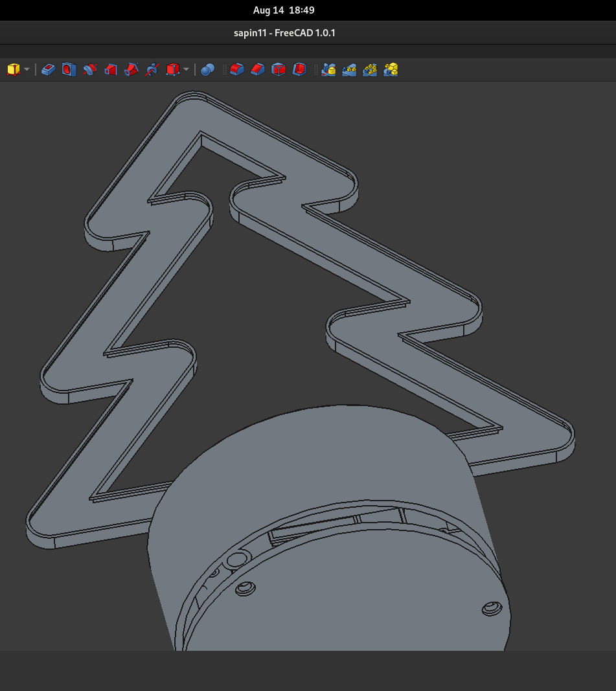Choose the Mirrored pattern tool
The width and height of the screenshot is (616, 691).
328,70
